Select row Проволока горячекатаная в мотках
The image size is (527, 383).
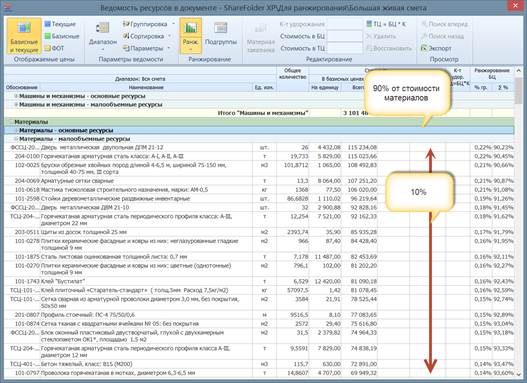click(x=259, y=373)
